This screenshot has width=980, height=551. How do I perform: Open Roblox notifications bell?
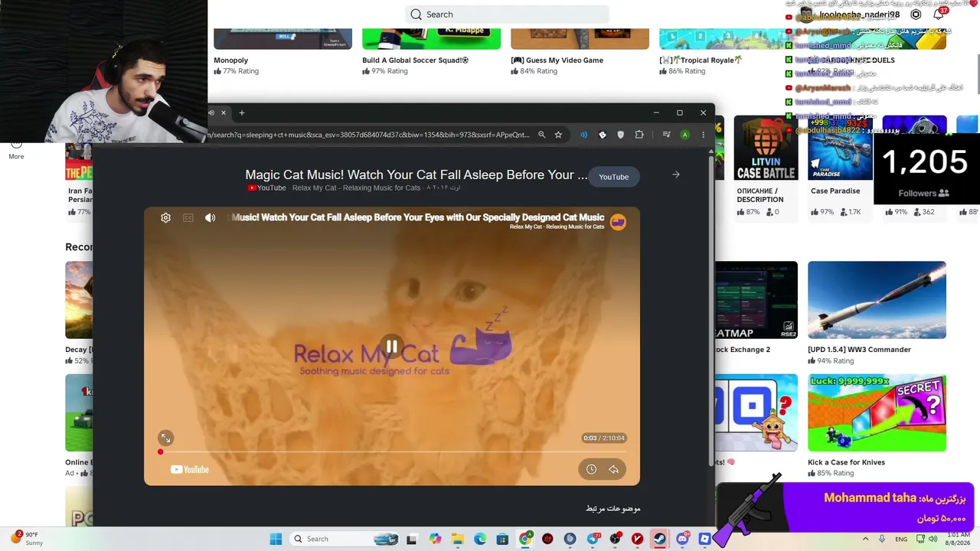coord(939,15)
